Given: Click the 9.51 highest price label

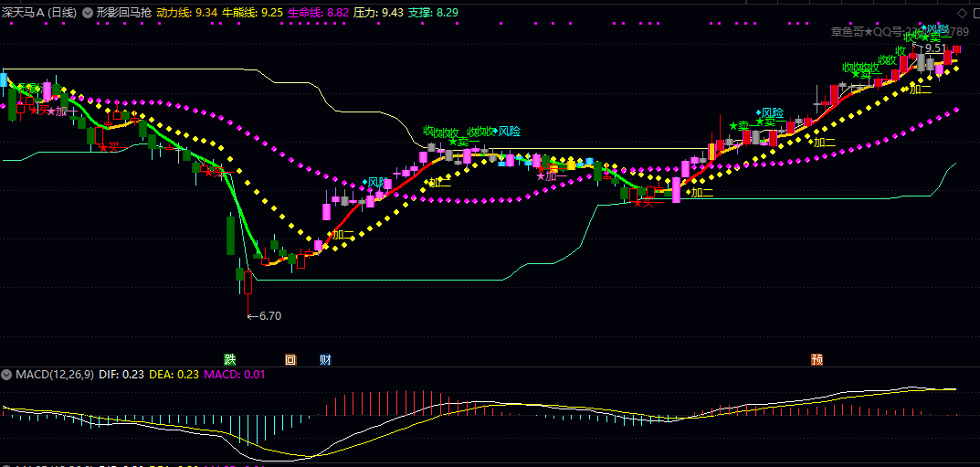Looking at the screenshot, I should [935, 48].
